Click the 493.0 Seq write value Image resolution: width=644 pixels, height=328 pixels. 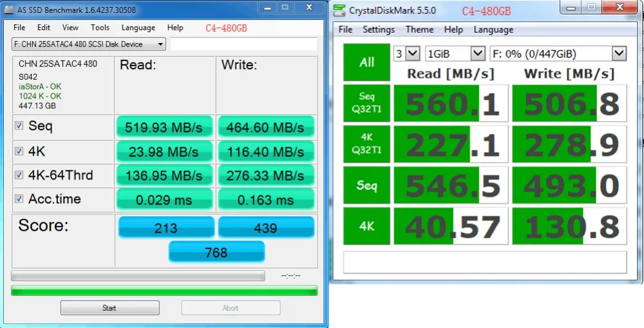570,185
